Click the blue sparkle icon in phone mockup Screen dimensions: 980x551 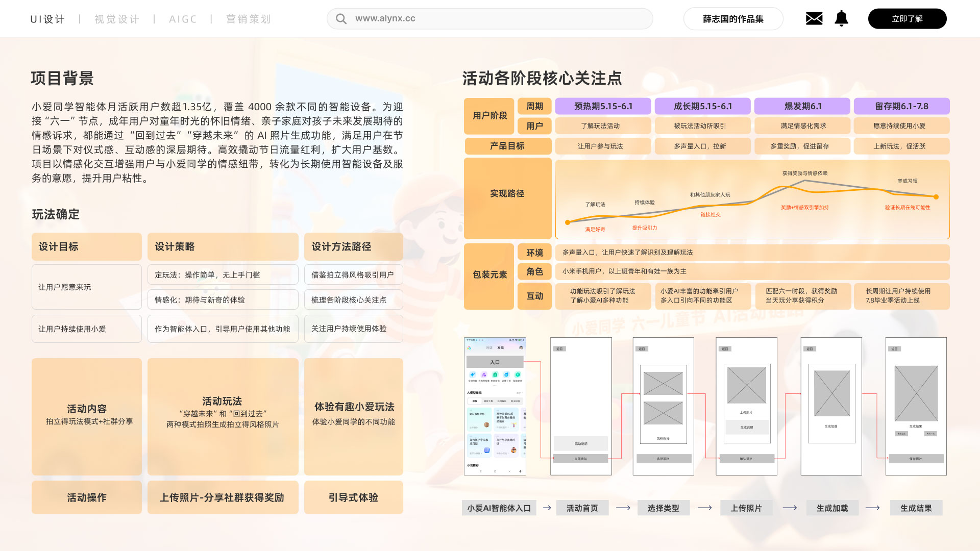point(473,374)
